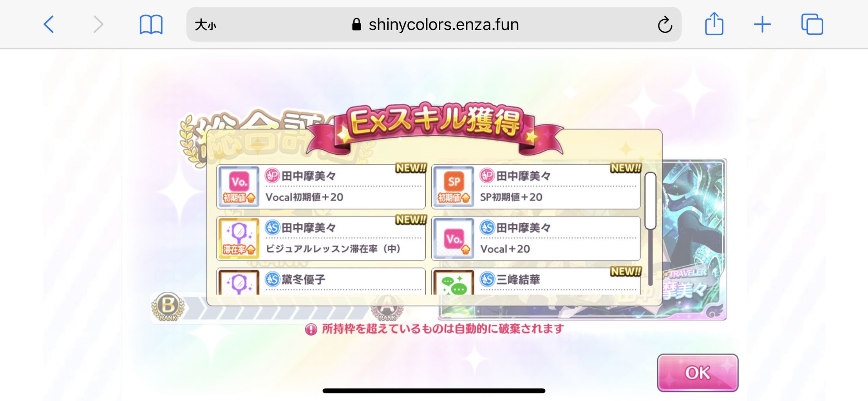Click the Ex skill list scrollbar handle
This screenshot has height=401, width=868.
[650, 200]
